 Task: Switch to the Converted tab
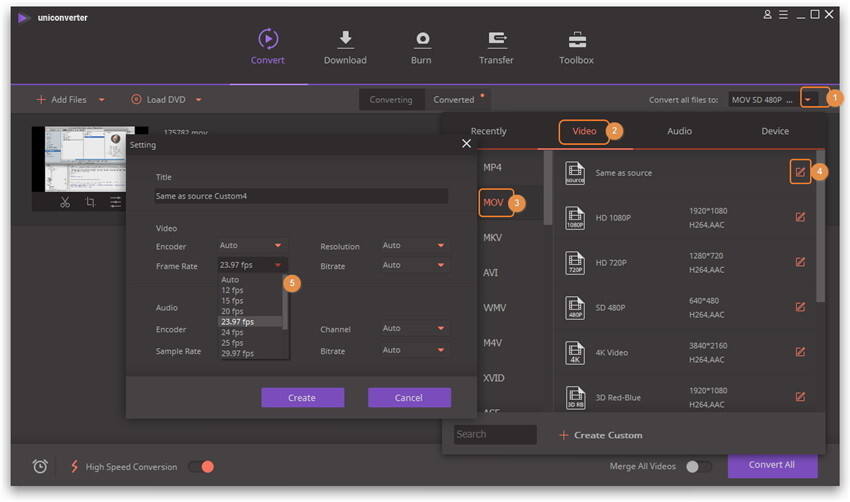(x=454, y=100)
